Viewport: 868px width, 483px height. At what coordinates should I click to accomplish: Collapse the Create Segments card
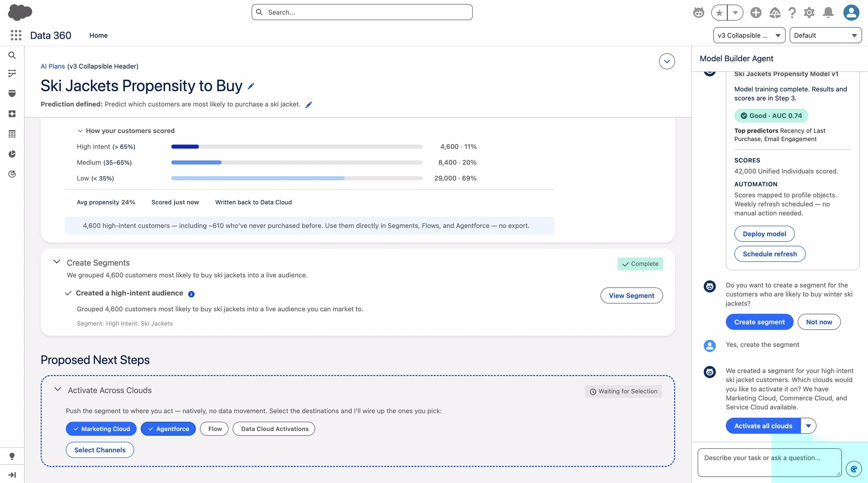[57, 262]
